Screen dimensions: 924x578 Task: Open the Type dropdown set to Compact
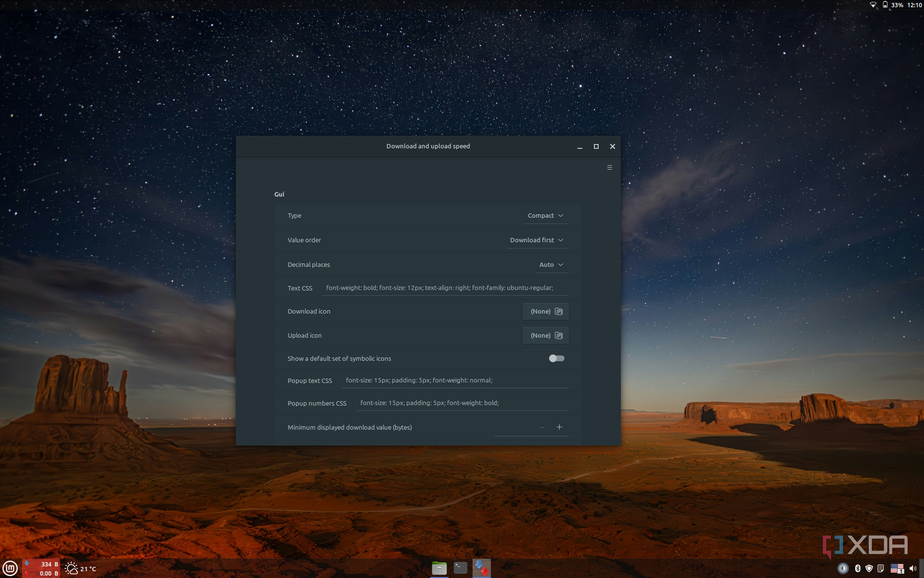546,216
